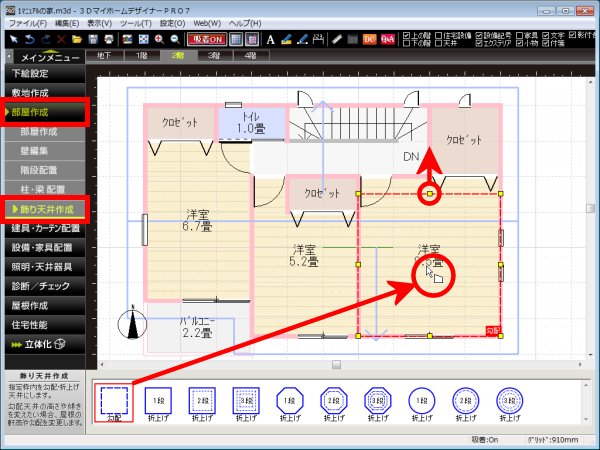Expand the 屋根作成 section
This screenshot has width=600, height=450.
(x=45, y=305)
